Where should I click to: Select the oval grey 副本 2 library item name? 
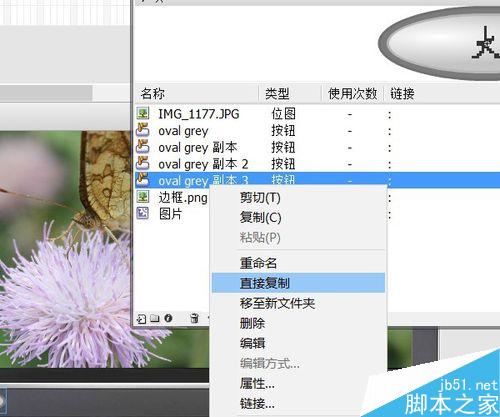(203, 164)
